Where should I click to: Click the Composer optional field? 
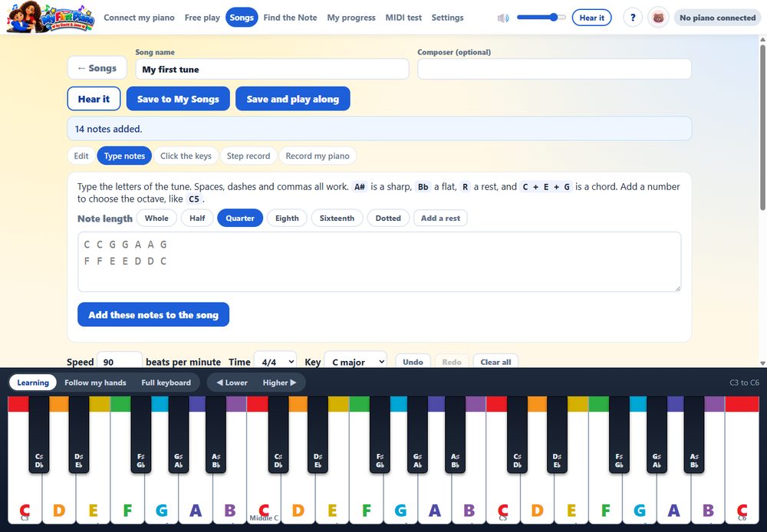[x=555, y=69]
